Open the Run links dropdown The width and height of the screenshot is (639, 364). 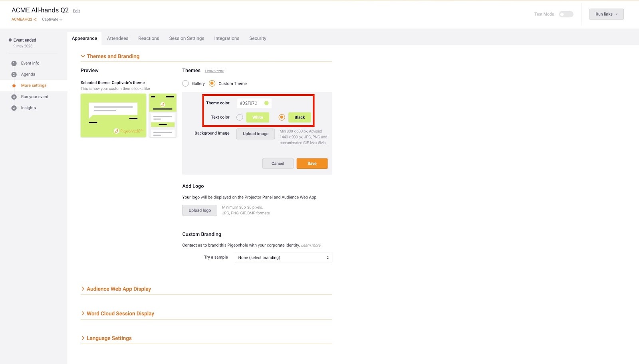click(606, 14)
